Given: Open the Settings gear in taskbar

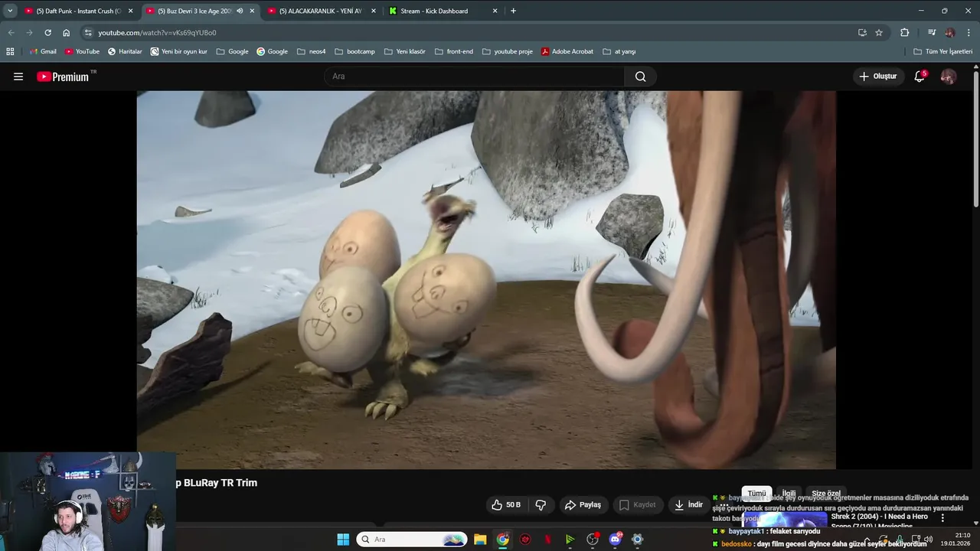Looking at the screenshot, I should (x=637, y=540).
